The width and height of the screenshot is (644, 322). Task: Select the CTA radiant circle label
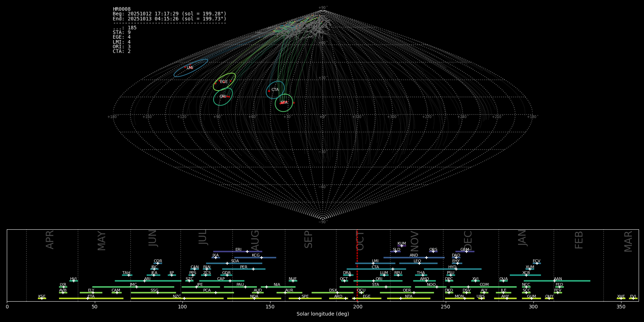click(275, 90)
